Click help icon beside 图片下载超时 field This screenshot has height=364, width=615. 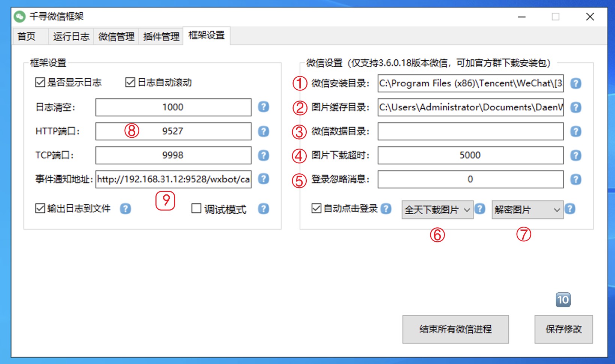click(x=576, y=155)
